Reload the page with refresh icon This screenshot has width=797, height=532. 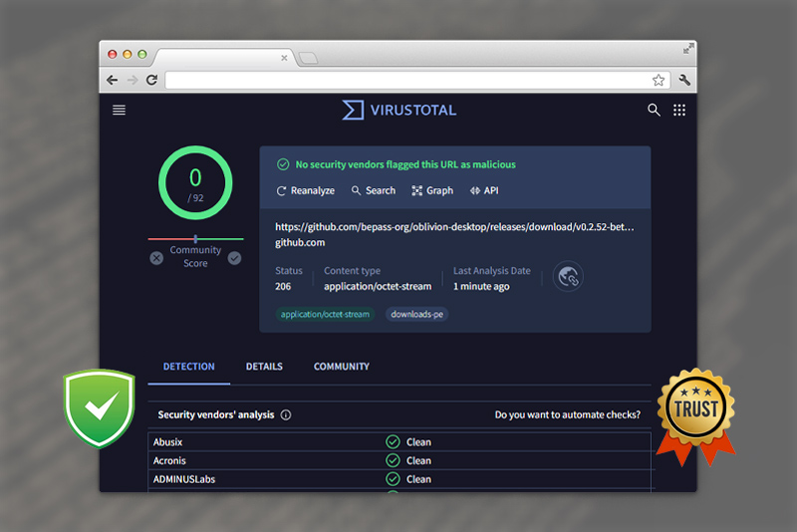coord(151,80)
